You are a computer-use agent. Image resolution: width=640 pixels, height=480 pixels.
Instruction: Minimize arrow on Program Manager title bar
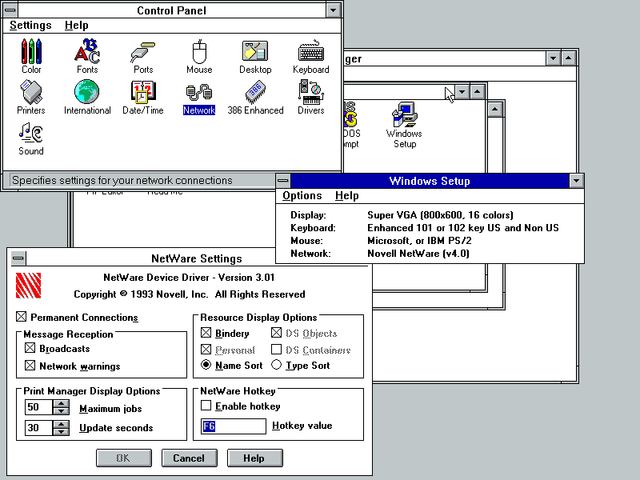[x=553, y=58]
